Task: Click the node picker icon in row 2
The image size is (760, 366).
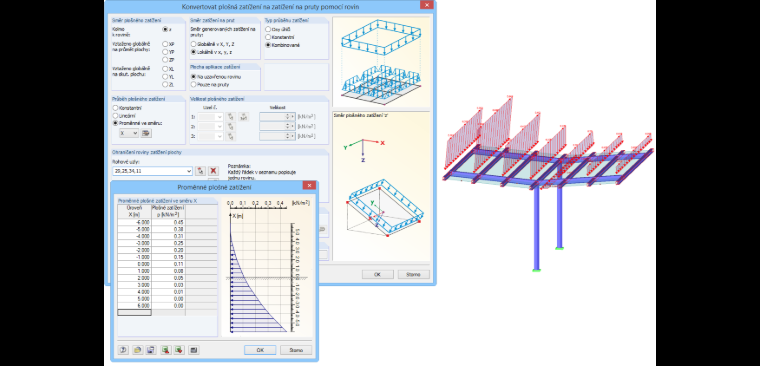Action: 231,127
